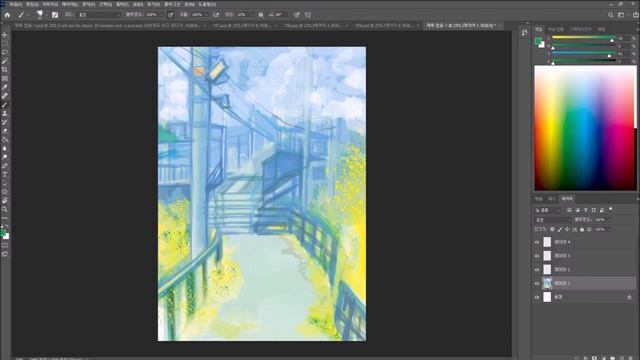Click foreground color swatch in Color panel
640x360 pixels.
[x=538, y=41]
